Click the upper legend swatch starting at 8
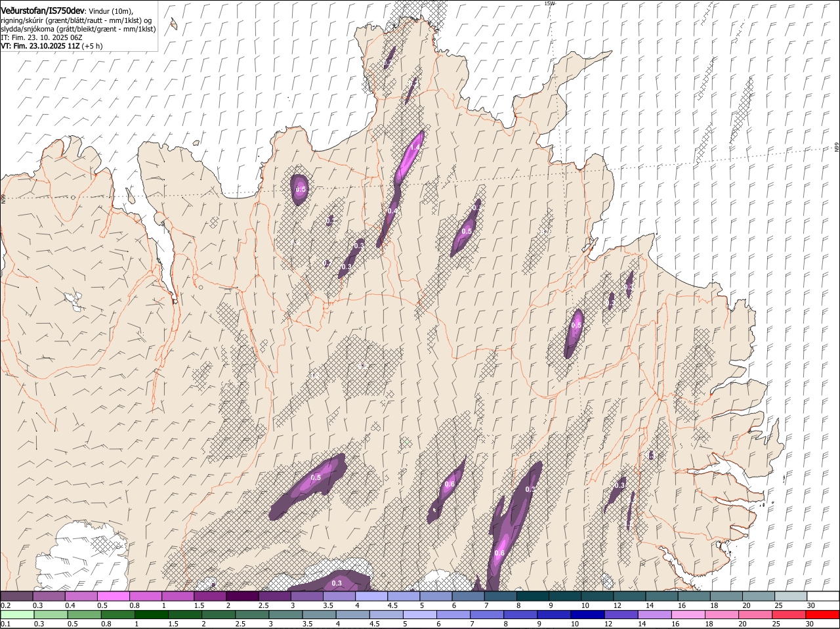Image resolution: width=840 pixels, height=629 pixels. pos(532,596)
